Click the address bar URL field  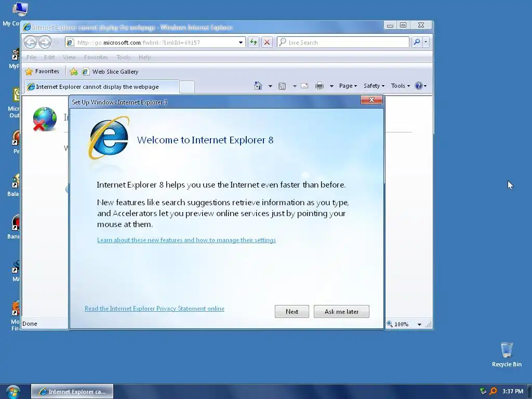156,43
